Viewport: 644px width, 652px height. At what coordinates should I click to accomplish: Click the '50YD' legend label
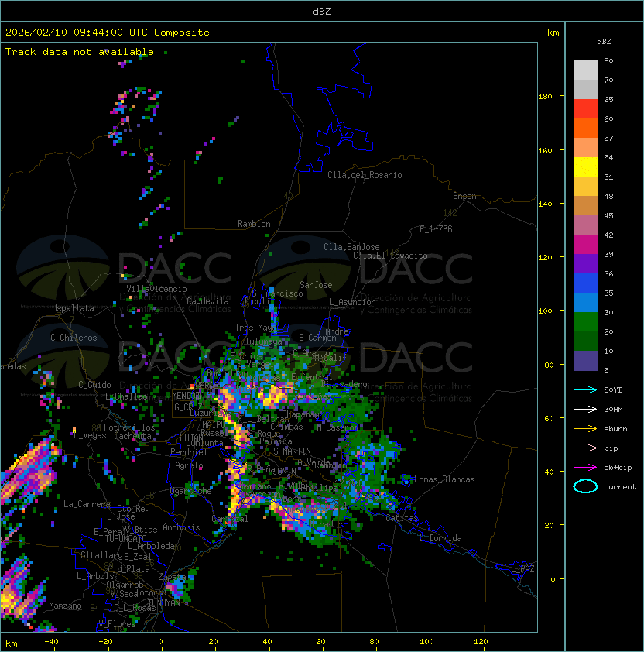613,390
